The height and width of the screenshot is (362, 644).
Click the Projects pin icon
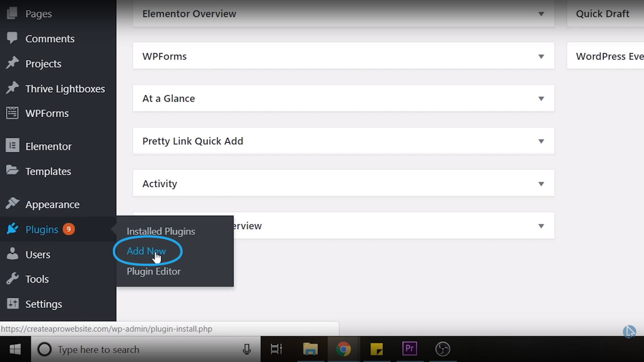click(12, 63)
